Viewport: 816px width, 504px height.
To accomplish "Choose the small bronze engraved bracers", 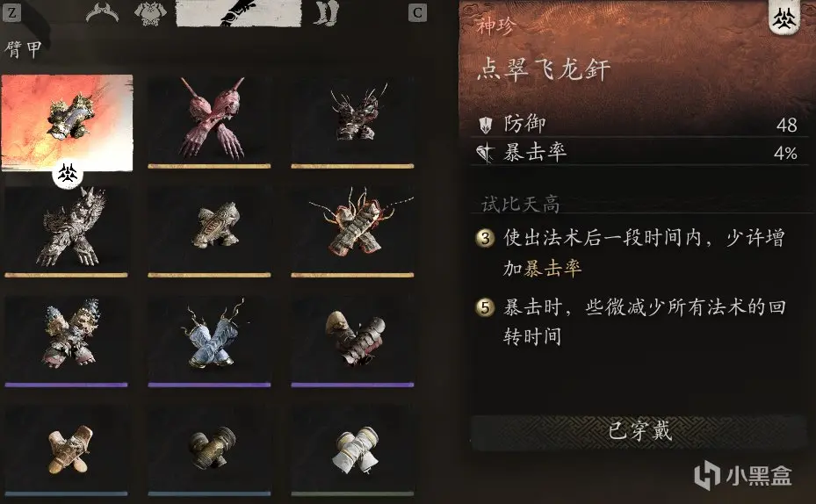I will tap(209, 232).
